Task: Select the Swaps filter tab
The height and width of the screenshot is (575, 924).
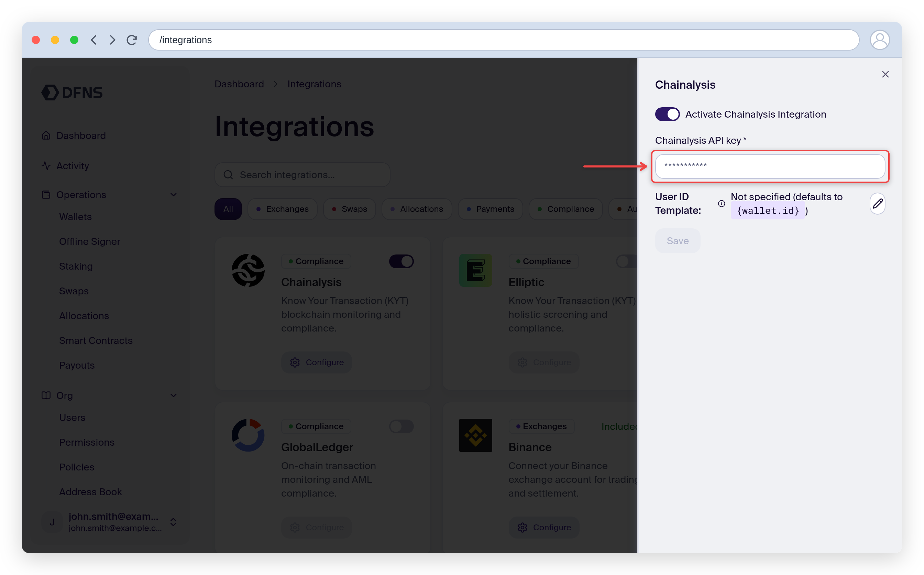Action: (349, 209)
